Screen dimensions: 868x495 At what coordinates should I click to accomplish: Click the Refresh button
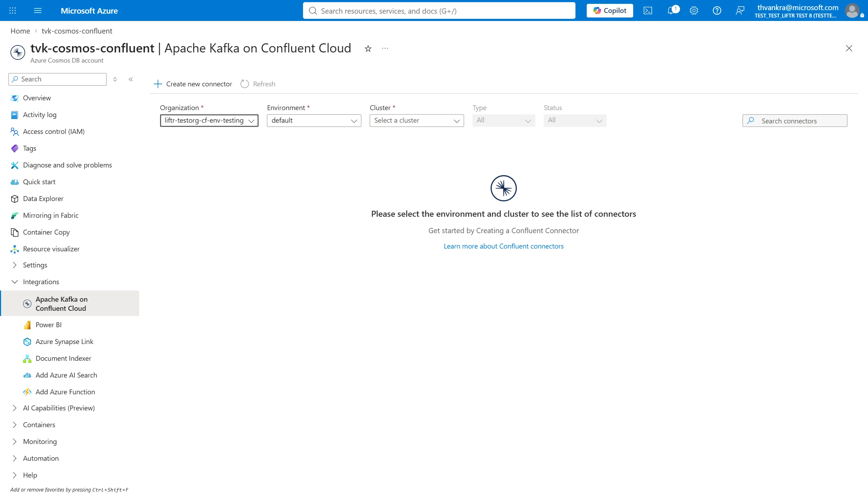pos(258,84)
